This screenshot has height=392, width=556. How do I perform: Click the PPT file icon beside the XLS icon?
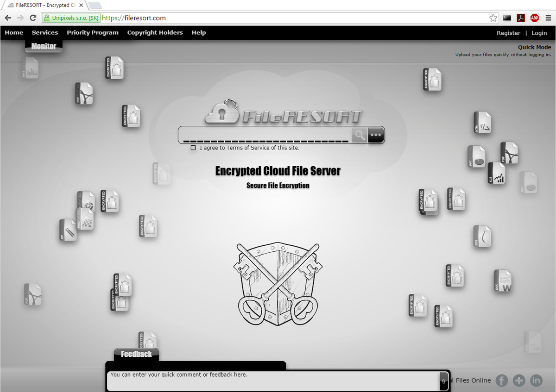click(x=477, y=156)
